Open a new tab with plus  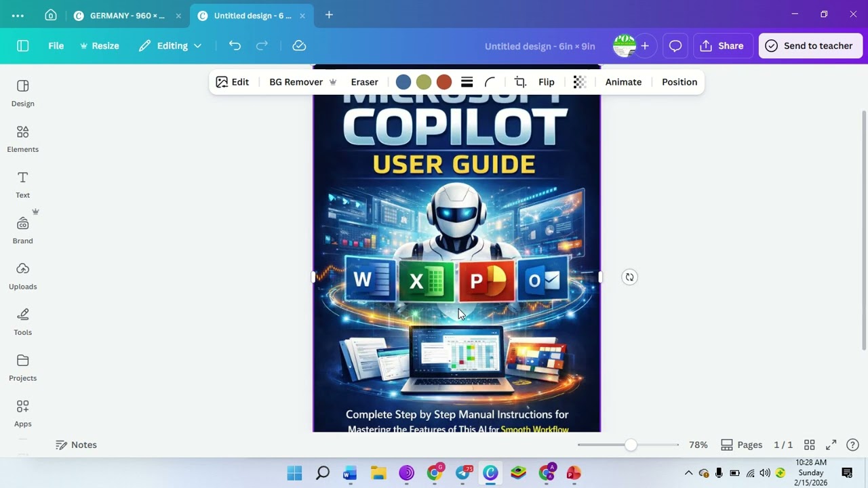click(329, 15)
